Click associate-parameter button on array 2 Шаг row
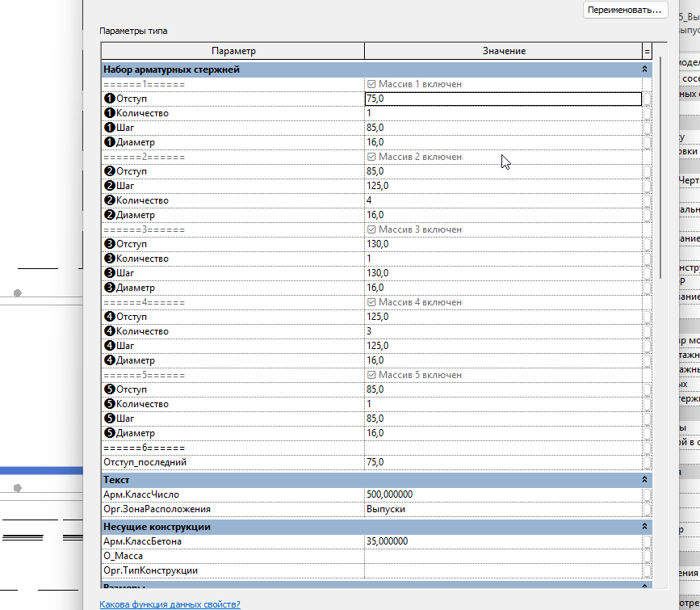The width and height of the screenshot is (700, 610). tap(647, 186)
